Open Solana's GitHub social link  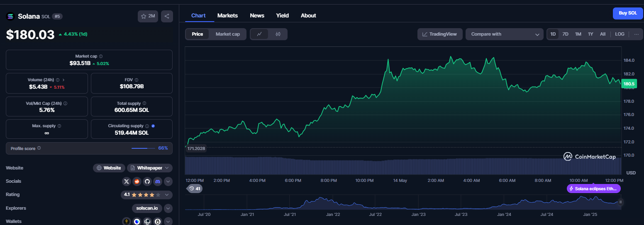point(147,181)
